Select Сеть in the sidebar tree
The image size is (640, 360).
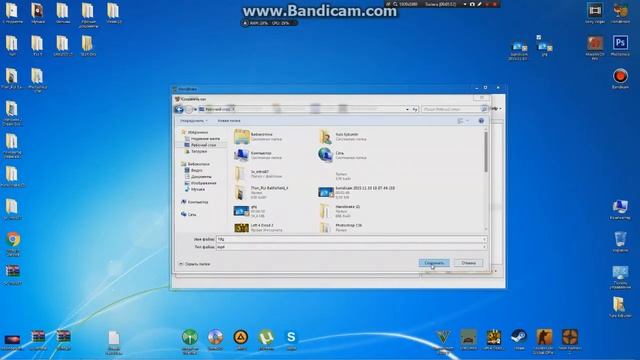point(189,214)
